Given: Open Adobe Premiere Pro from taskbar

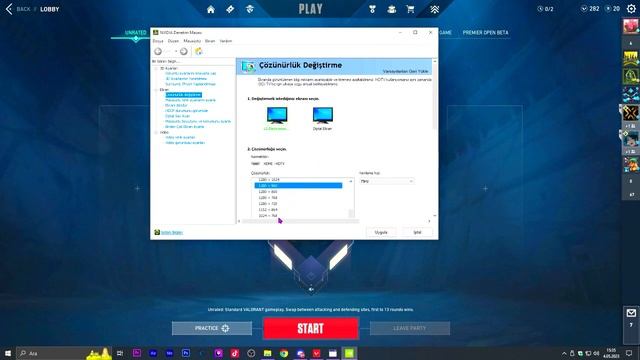Looking at the screenshot, I should [x=137, y=353].
